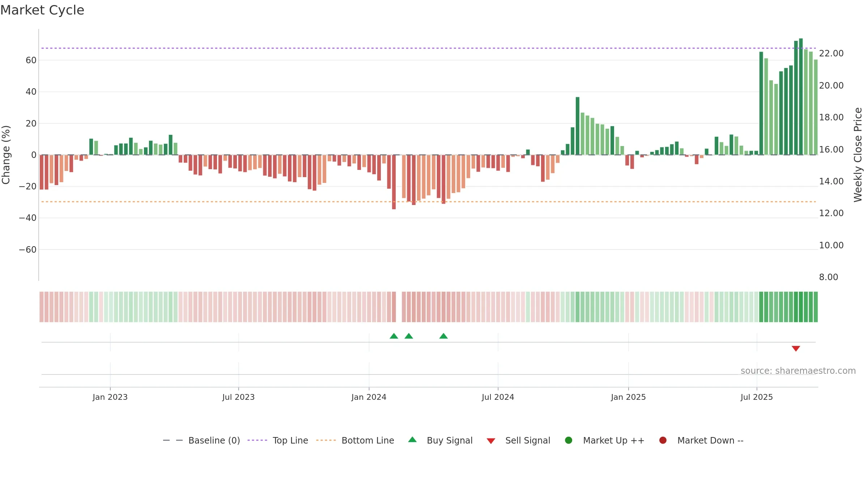The width and height of the screenshot is (868, 488).
Task: Click the source: sharemaestro.com text
Action: coord(798,371)
